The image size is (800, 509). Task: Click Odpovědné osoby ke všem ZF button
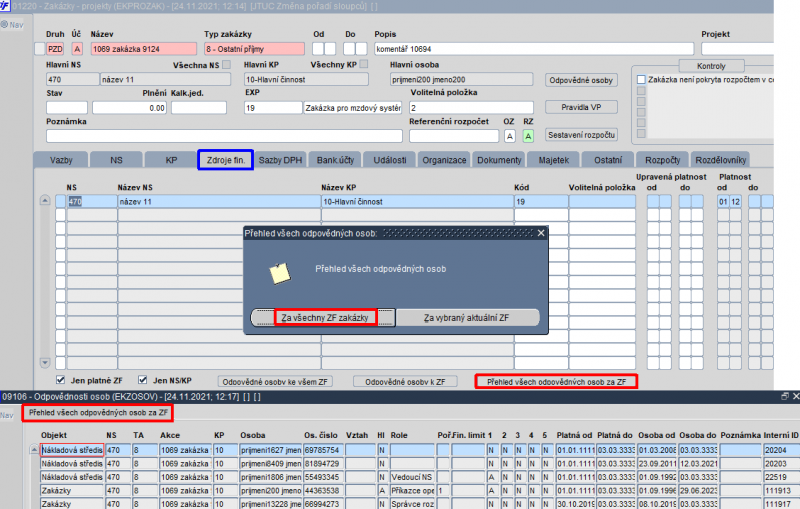(275, 381)
